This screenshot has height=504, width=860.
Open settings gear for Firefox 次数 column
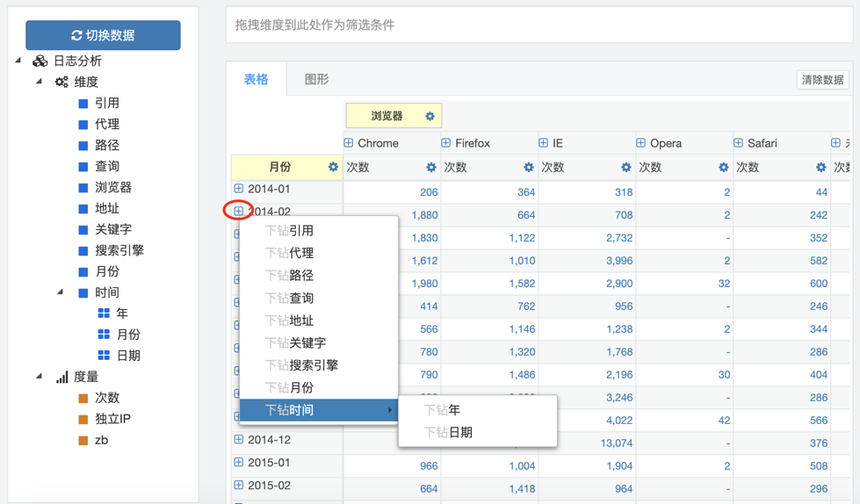(529, 167)
